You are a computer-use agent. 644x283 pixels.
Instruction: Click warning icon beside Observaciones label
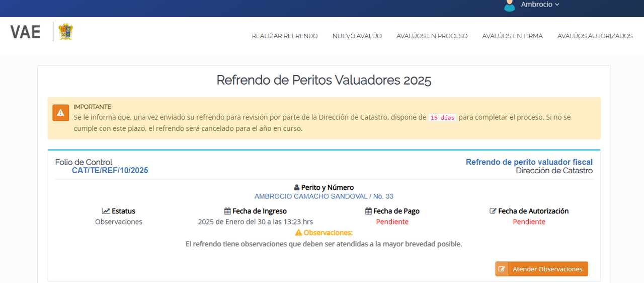click(298, 233)
